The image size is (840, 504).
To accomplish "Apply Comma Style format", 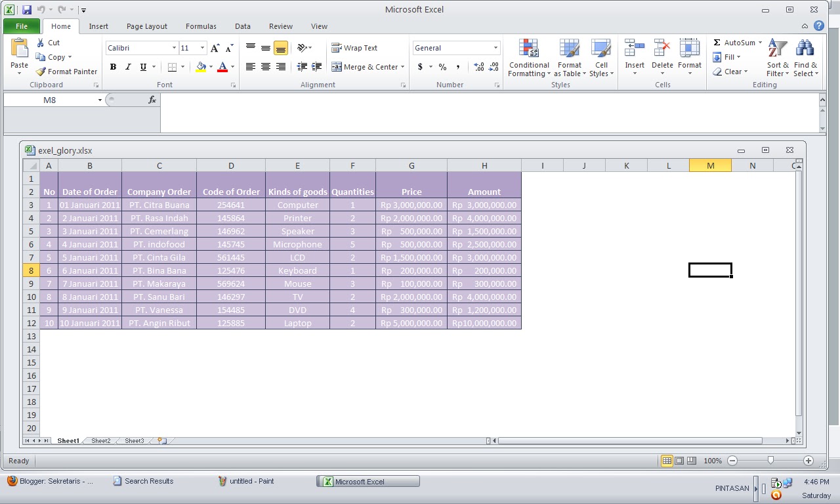I will click(457, 67).
